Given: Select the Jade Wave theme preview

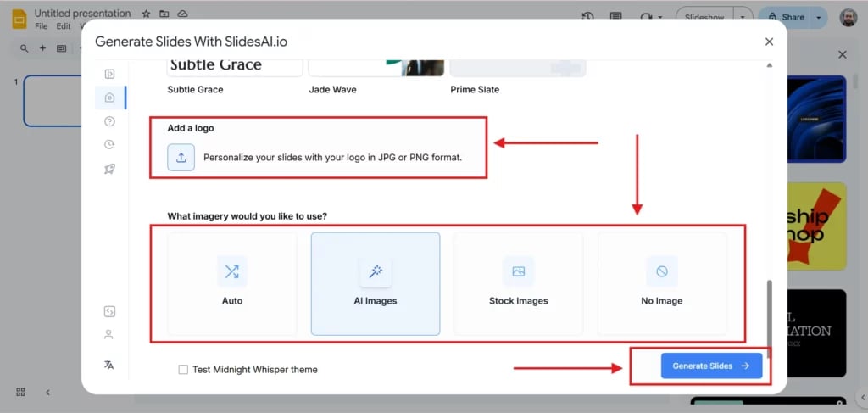Looking at the screenshot, I should (x=376, y=68).
